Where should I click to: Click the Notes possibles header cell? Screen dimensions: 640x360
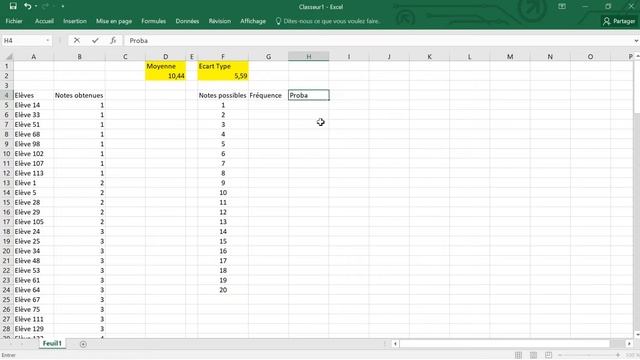click(223, 95)
